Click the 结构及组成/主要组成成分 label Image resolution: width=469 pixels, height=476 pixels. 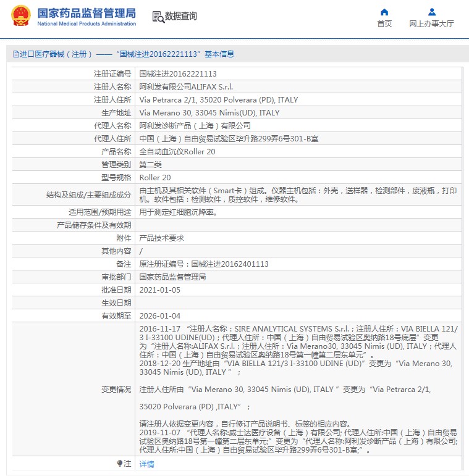click(88, 195)
